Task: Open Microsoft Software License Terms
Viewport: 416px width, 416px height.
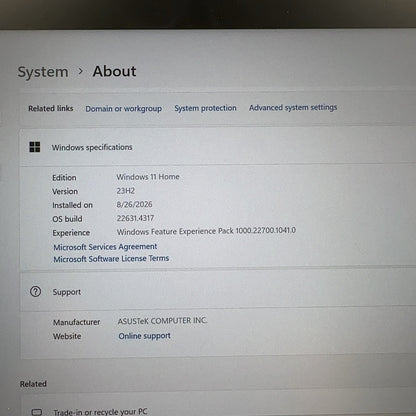Action: pyautogui.click(x=111, y=259)
